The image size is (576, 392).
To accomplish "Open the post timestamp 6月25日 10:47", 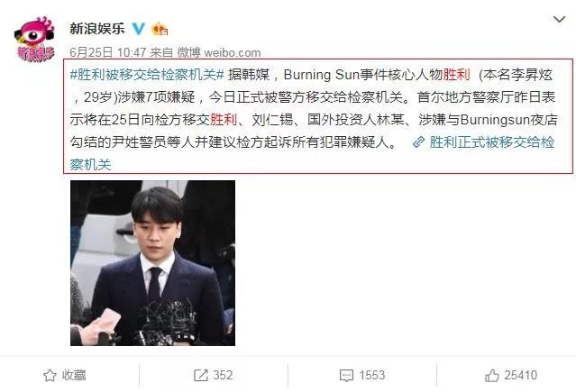I will (108, 52).
